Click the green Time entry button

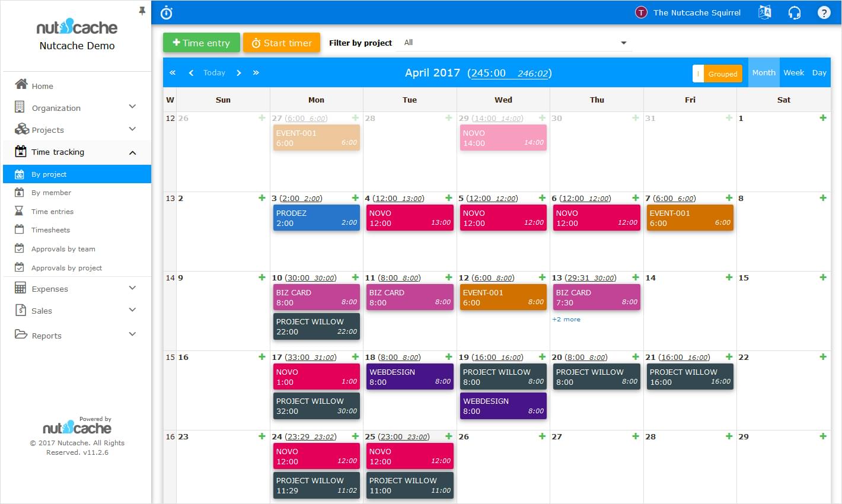coord(202,43)
